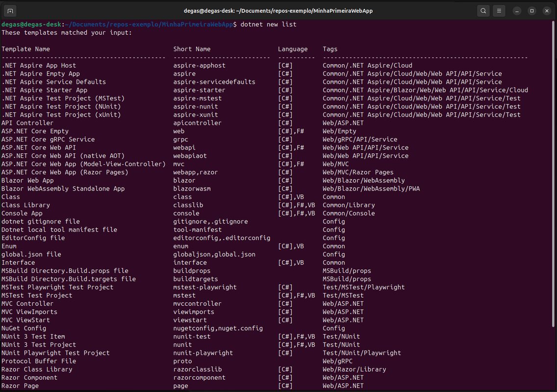Select 'gitignore,.gitignore' short name
The width and height of the screenshot is (557, 392).
click(x=211, y=221)
